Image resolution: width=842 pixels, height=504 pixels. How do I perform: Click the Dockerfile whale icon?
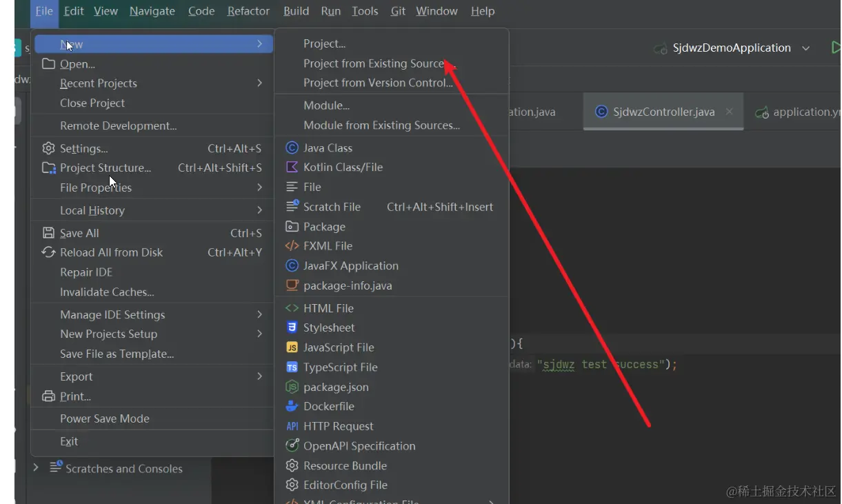coord(292,406)
